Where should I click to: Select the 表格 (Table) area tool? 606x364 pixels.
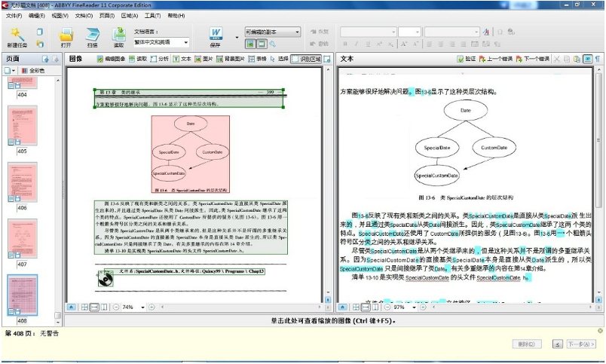256,58
